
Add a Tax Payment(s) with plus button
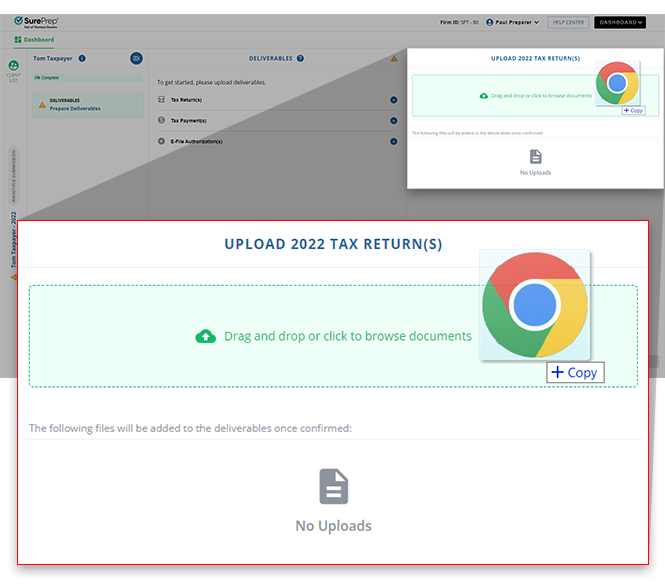click(394, 120)
